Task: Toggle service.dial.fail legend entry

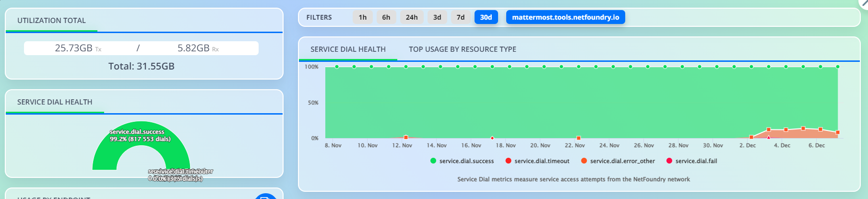Action: click(x=692, y=161)
